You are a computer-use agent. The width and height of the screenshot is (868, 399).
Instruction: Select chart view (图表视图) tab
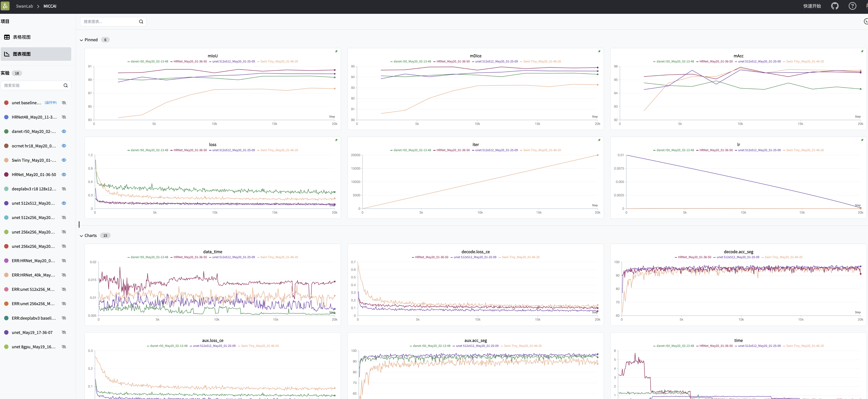click(22, 54)
